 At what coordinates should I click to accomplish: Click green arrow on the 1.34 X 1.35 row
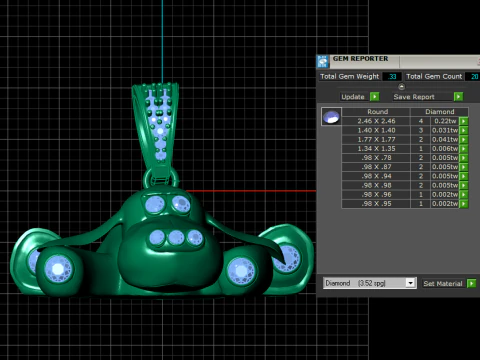(464, 149)
